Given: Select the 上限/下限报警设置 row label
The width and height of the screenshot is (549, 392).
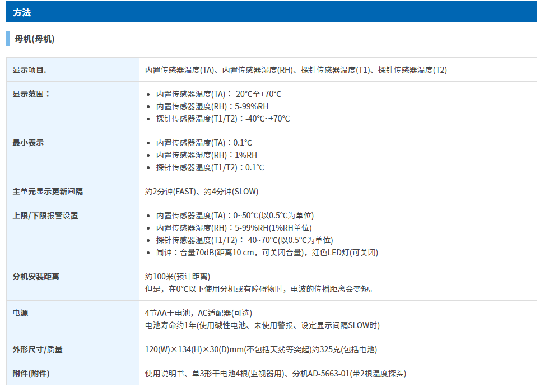Looking at the screenshot, I should [x=45, y=216].
